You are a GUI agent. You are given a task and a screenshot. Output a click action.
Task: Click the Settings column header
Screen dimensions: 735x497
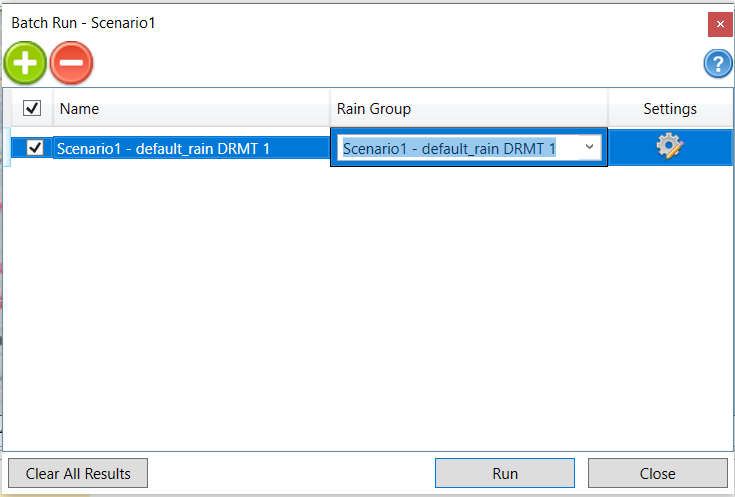pos(669,108)
